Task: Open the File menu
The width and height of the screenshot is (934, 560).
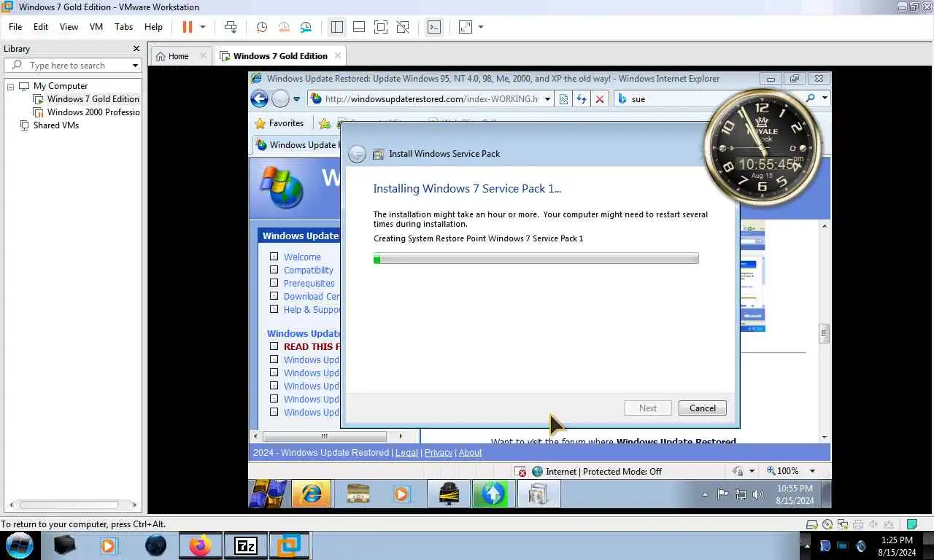Action: [x=15, y=27]
